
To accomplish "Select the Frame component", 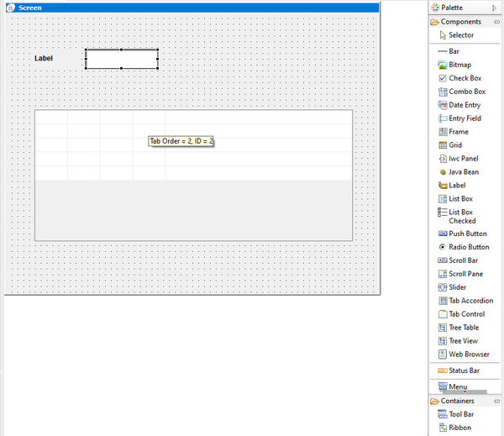I will [x=454, y=132].
